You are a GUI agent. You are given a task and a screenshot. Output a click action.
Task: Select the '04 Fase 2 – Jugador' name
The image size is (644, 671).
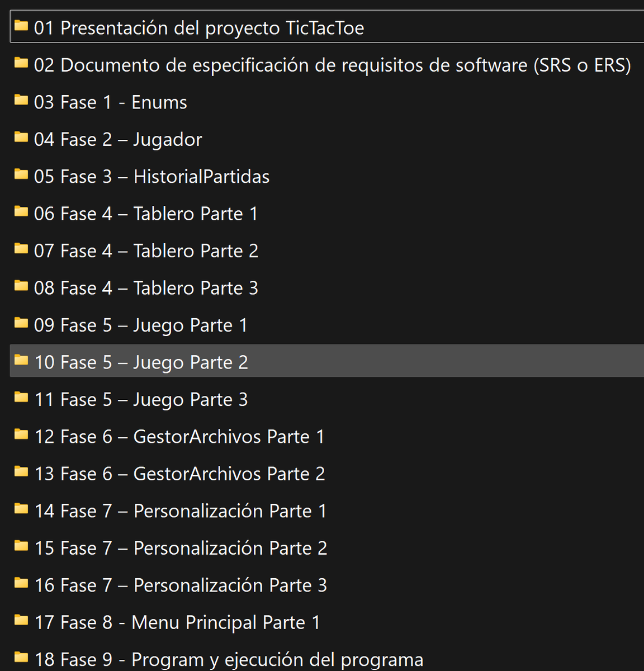(118, 139)
